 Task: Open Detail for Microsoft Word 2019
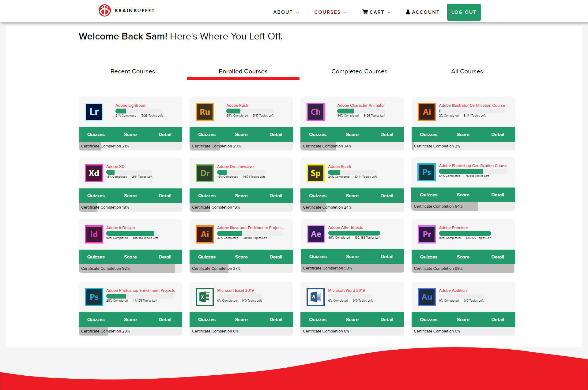[x=387, y=320]
